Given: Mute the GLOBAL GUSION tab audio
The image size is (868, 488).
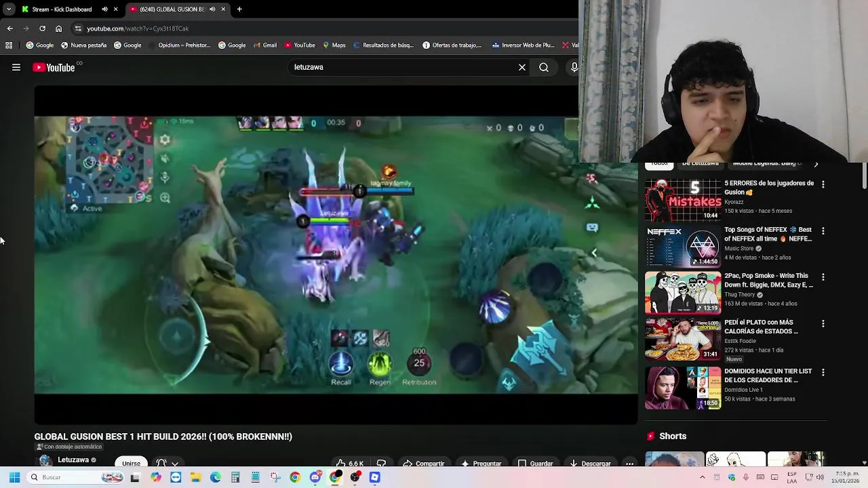Looking at the screenshot, I should click(212, 9).
